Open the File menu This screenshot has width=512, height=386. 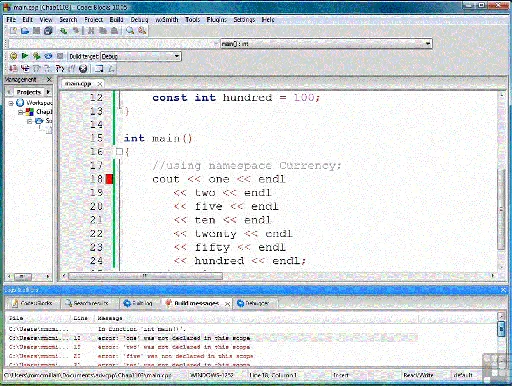pyautogui.click(x=11, y=20)
